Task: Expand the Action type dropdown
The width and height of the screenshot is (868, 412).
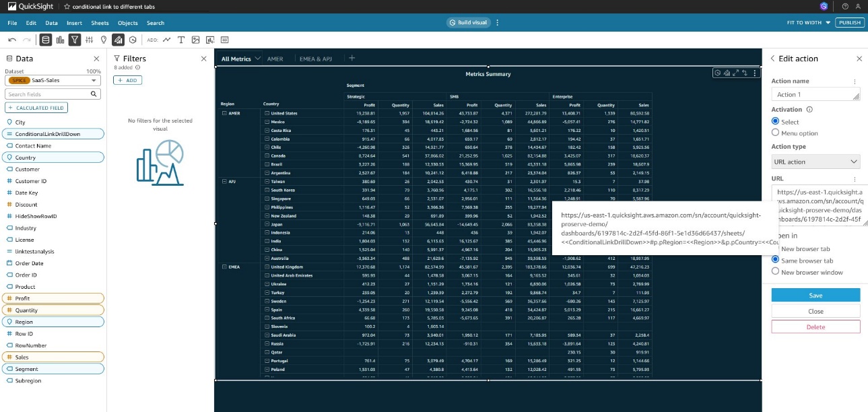Action: point(815,162)
